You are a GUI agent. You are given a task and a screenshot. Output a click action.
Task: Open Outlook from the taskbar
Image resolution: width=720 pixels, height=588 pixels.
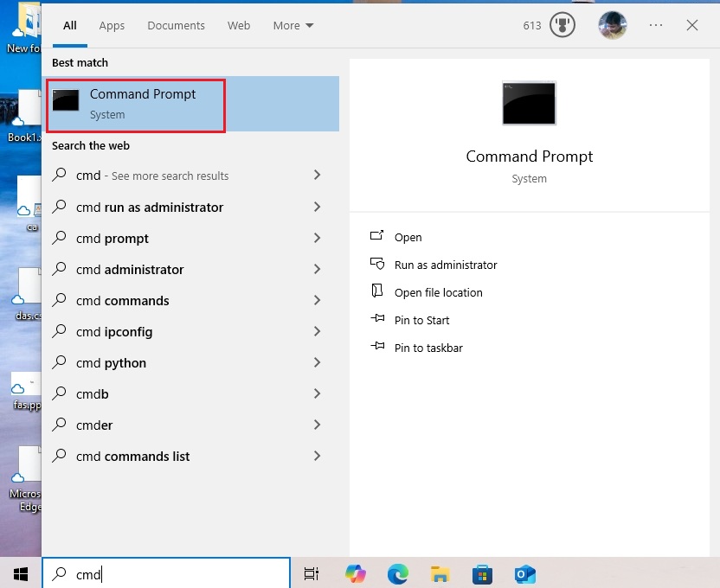(x=525, y=573)
